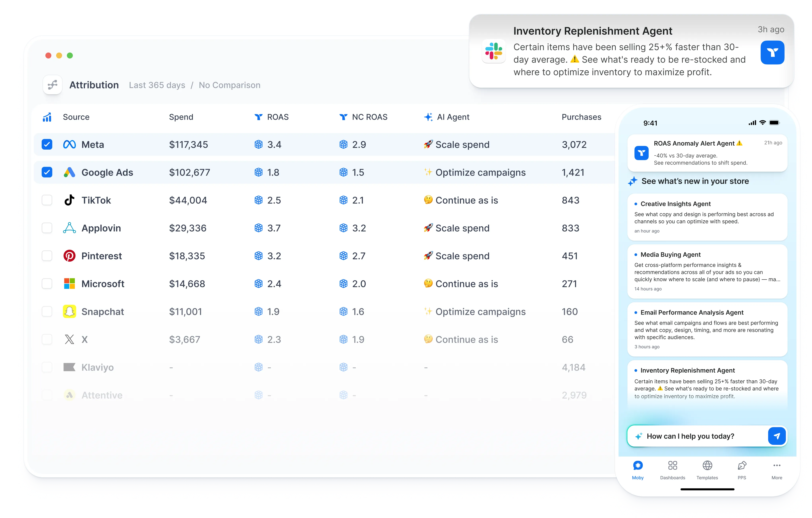The width and height of the screenshot is (812, 518).
Task: Uncheck the Meta row checkbox
Action: coord(47,144)
